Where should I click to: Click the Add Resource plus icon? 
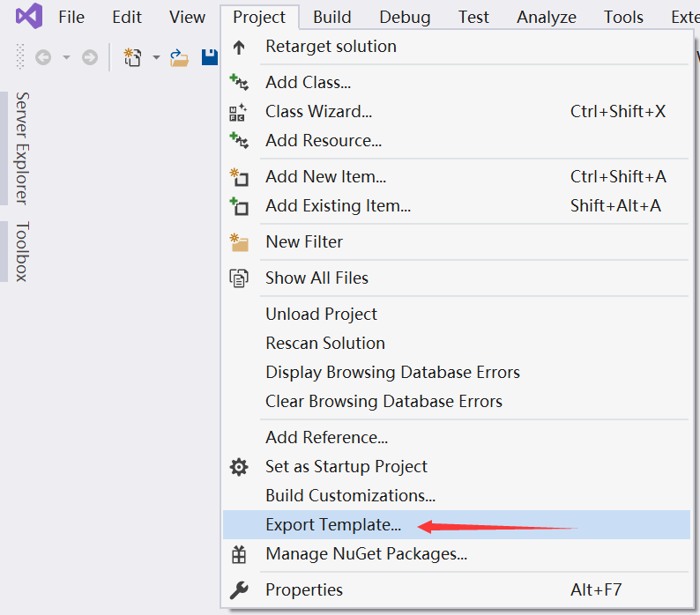click(x=239, y=141)
